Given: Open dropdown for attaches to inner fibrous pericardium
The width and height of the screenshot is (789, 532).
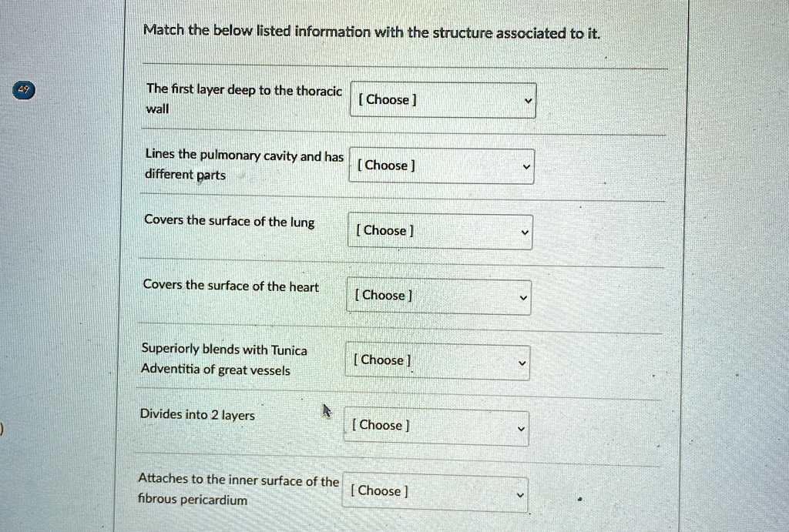Looking at the screenshot, I should pyautogui.click(x=435, y=494).
